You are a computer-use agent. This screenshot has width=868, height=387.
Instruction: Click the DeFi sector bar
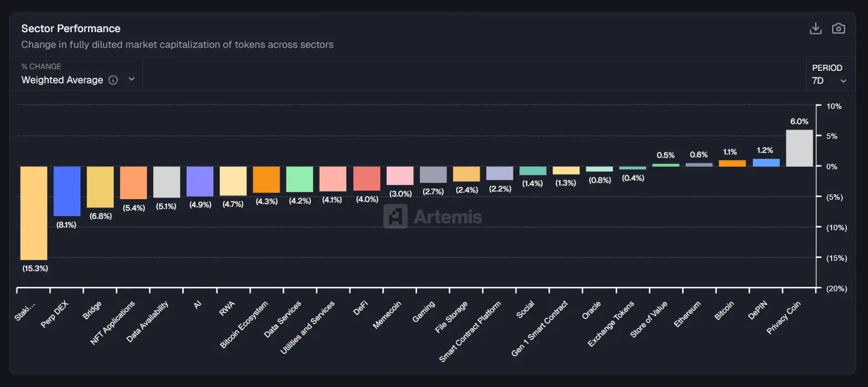(x=366, y=179)
